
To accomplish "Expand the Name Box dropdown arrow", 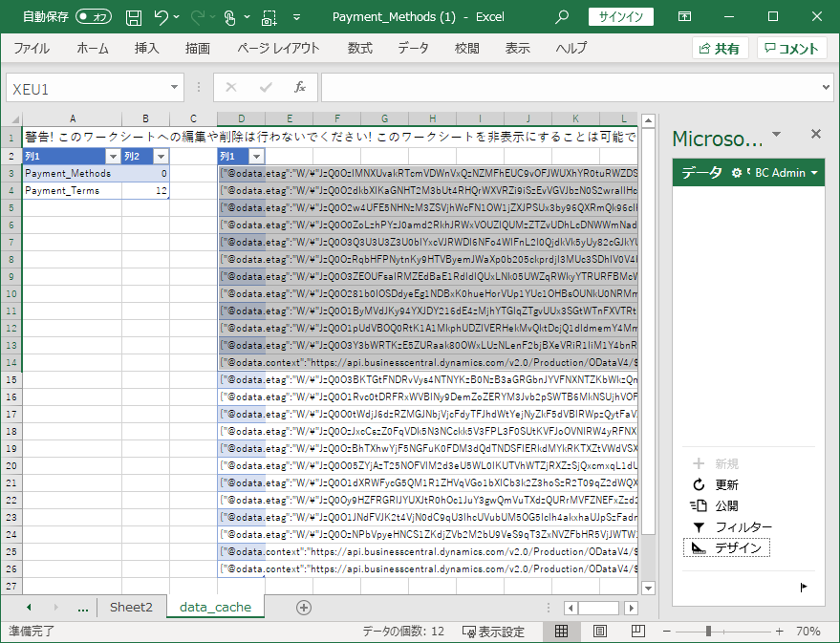I will [174, 87].
